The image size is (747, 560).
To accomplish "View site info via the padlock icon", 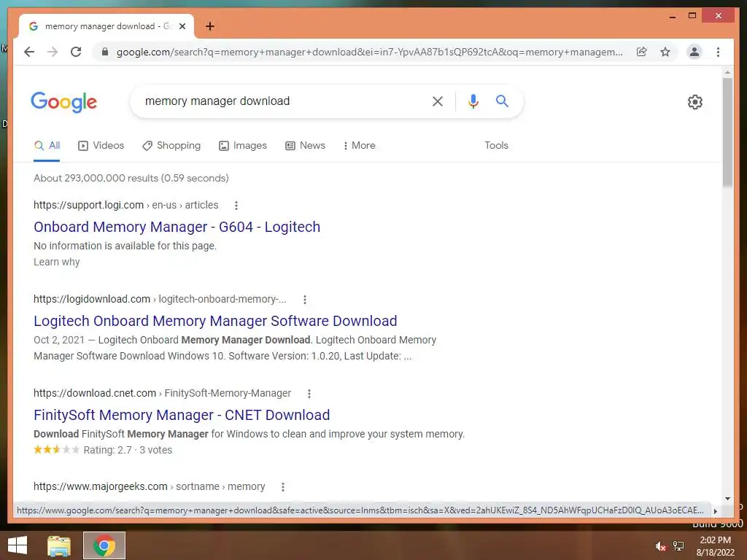I will 105,52.
